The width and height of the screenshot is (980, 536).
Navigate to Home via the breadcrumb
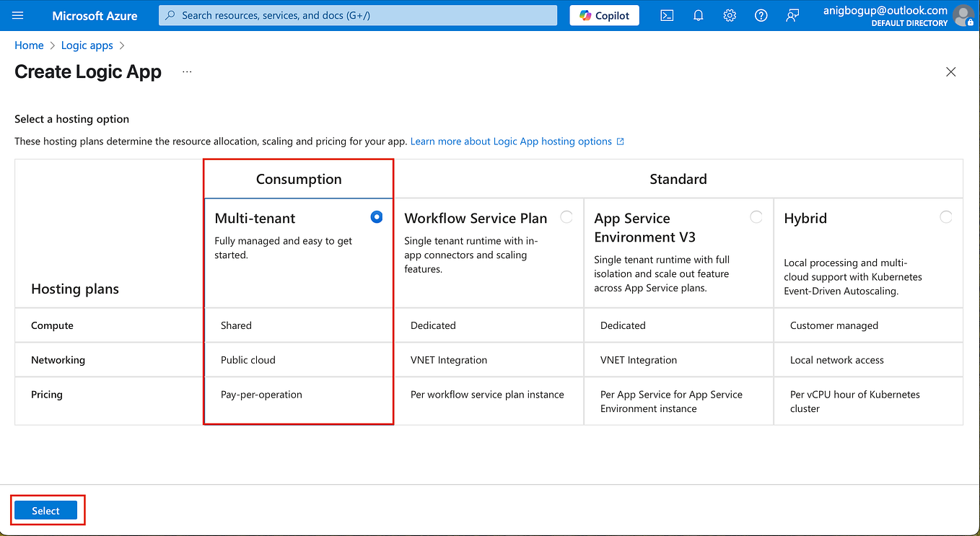[x=29, y=45]
